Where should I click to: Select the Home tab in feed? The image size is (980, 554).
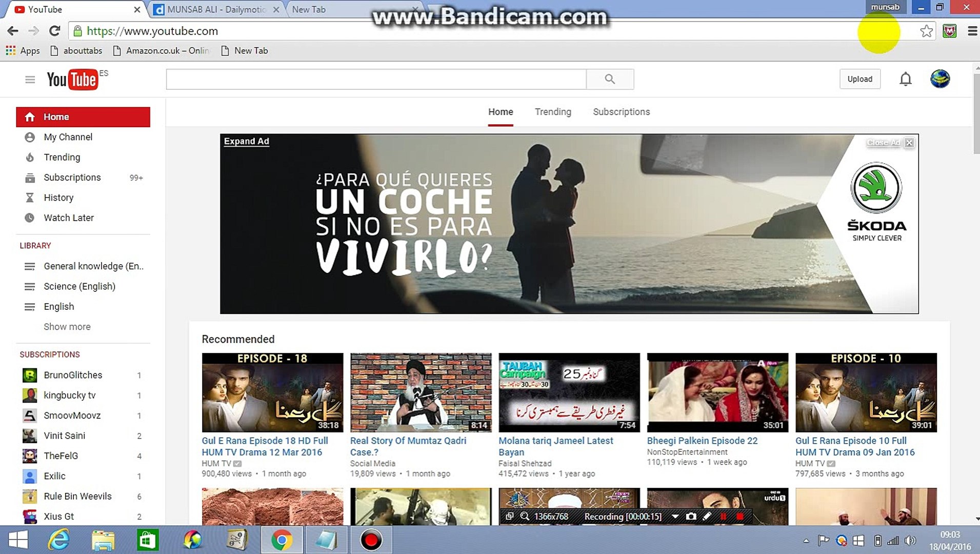(x=501, y=112)
